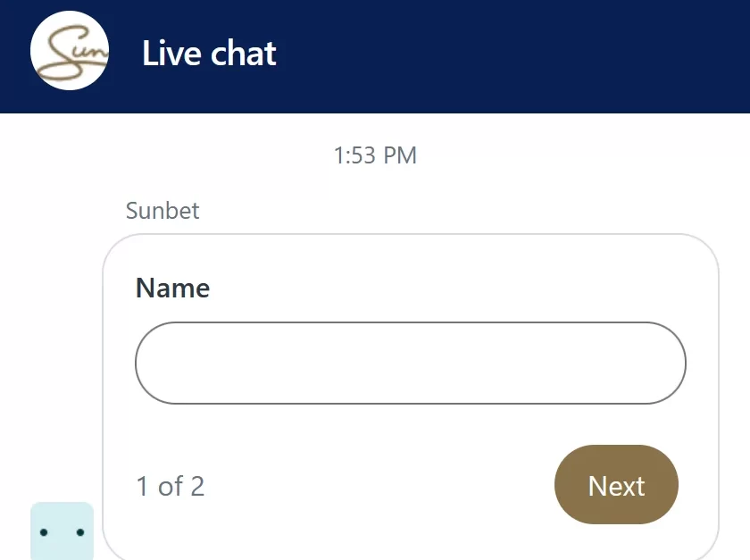Select the light blue bot face icon
Viewport: 750px width, 560px height.
click(62, 531)
